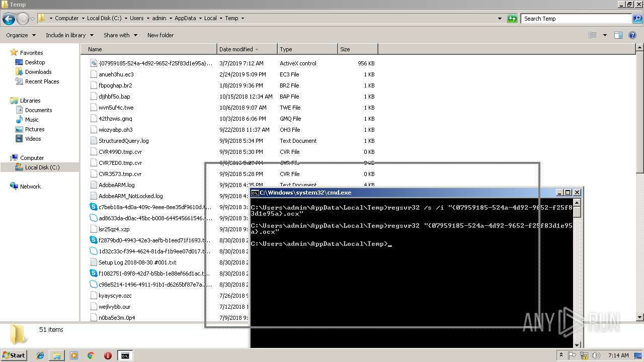
Task: Click the Action Center flag tray icon
Action: 572,355
